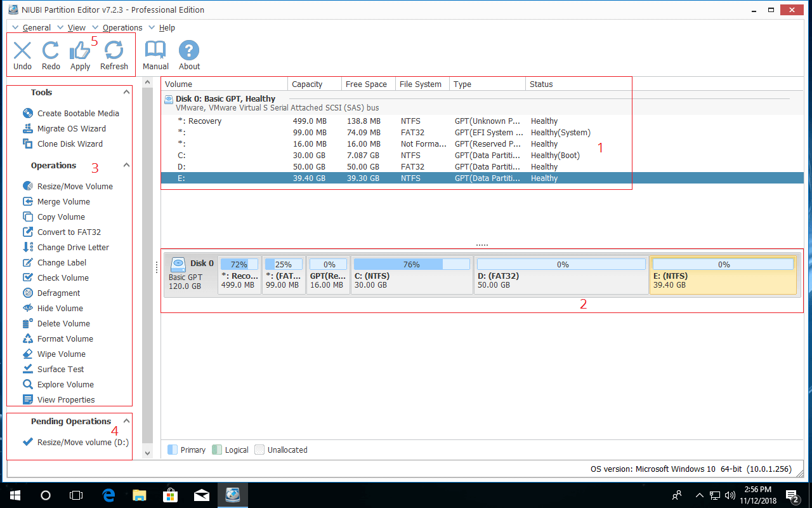The width and height of the screenshot is (812, 508).
Task: Select pending Resize/Move volume (D:) entry
Action: (83, 442)
